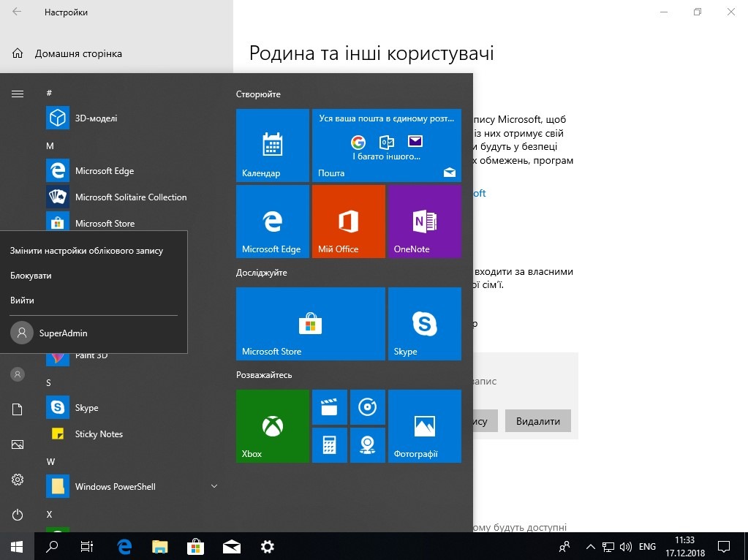Viewport: 748px width, 560px height.
Task: Click Видалити button in Settings window
Action: click(537, 421)
